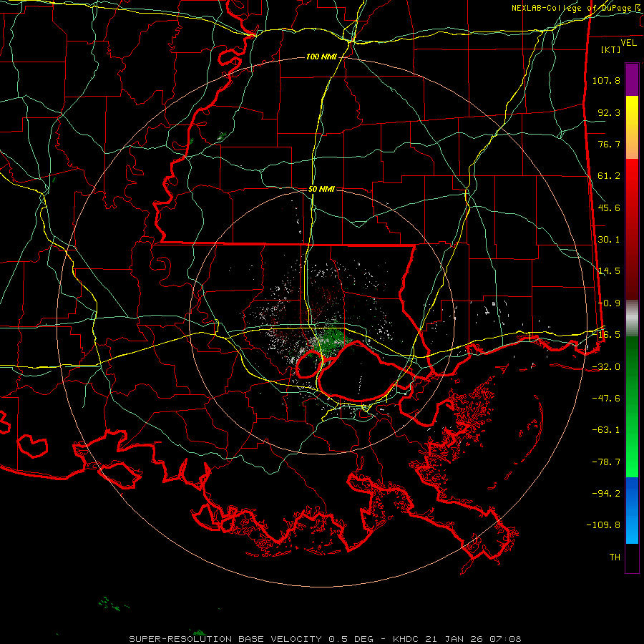
Task: Click the -63.1 velocity scale value
Action: pos(606,430)
